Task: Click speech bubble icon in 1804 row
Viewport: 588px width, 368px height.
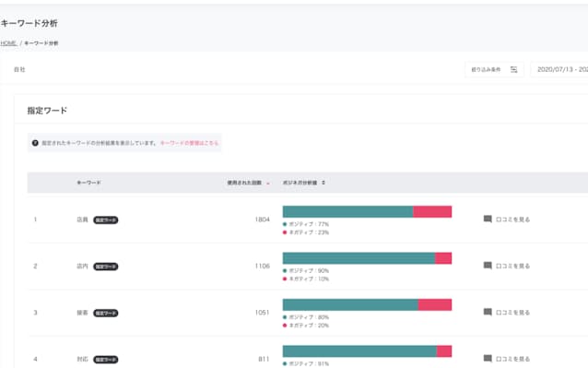Action: pyautogui.click(x=488, y=220)
